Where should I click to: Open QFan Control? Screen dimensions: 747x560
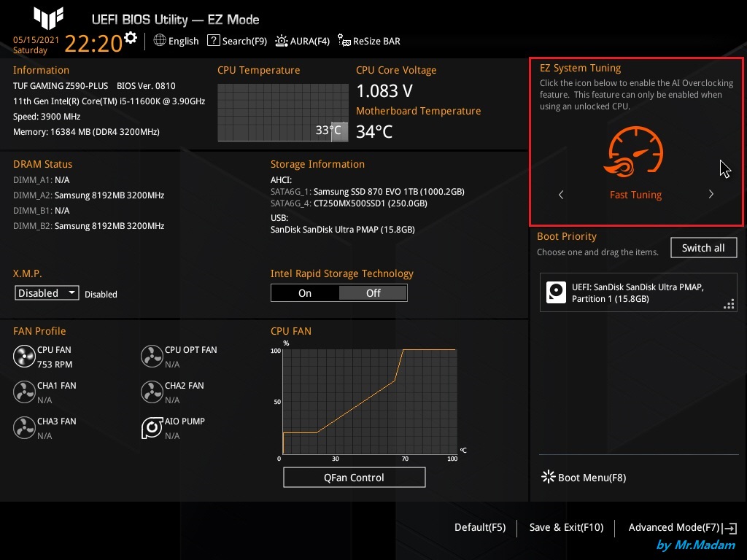[x=354, y=477]
